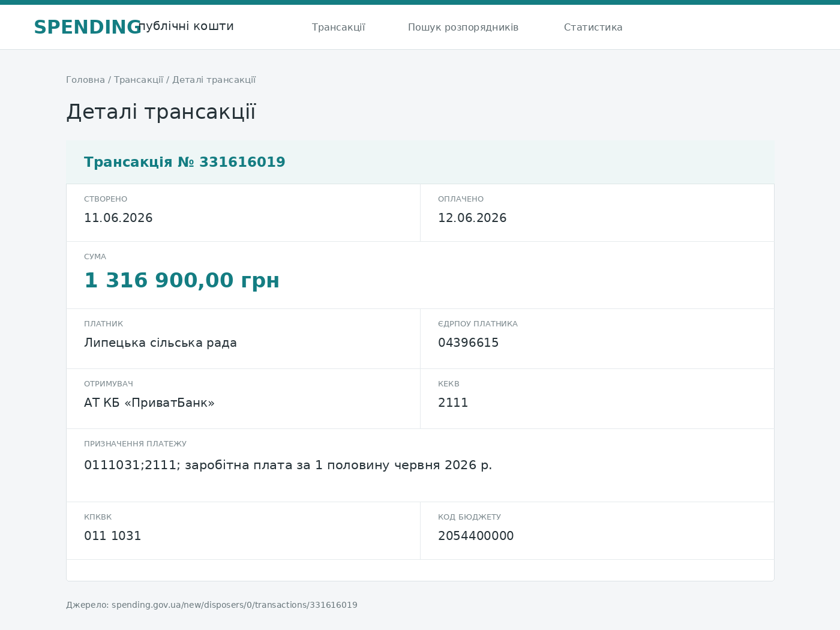Open the SPENDING logo home link
840x630 pixels.
[87, 28]
